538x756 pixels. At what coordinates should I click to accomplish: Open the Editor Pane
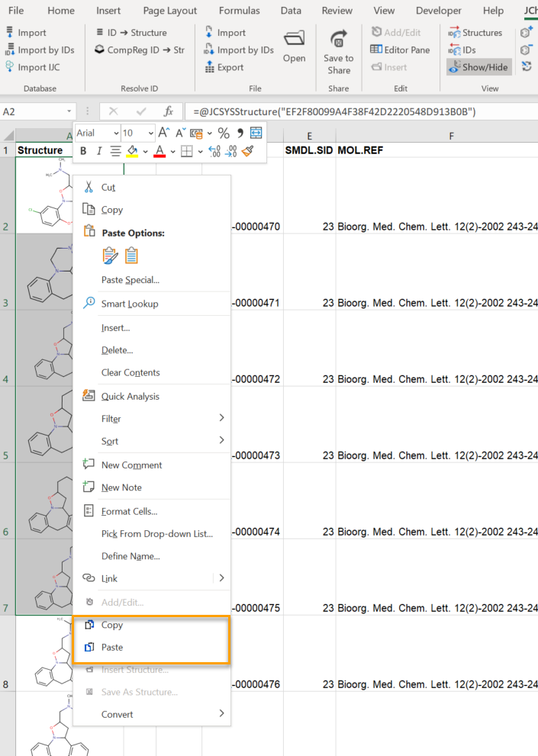pyautogui.click(x=400, y=50)
